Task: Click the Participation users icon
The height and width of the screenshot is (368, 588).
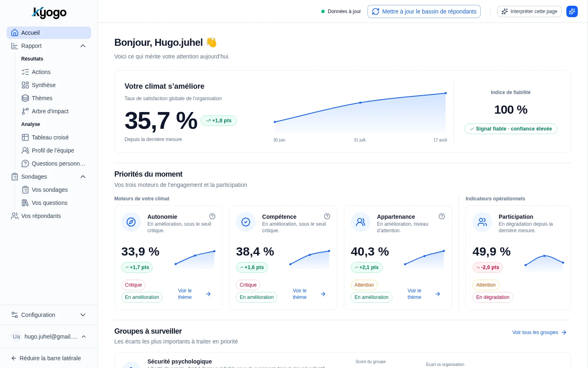Action: pyautogui.click(x=482, y=222)
